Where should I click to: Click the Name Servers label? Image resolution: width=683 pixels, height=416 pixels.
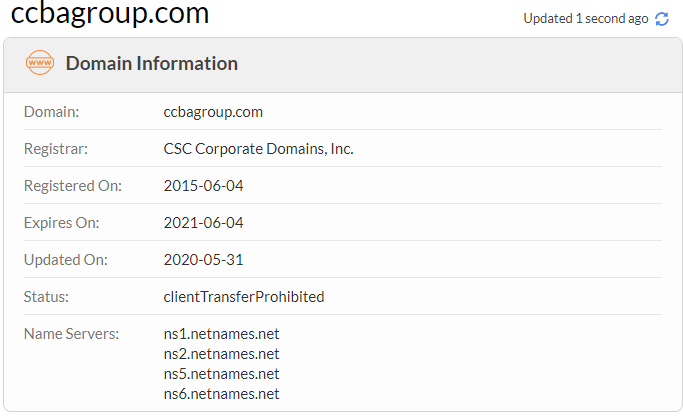click(x=71, y=334)
